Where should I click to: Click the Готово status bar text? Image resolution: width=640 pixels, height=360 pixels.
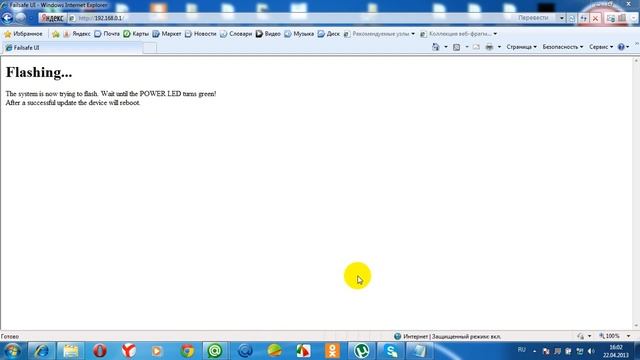10,337
